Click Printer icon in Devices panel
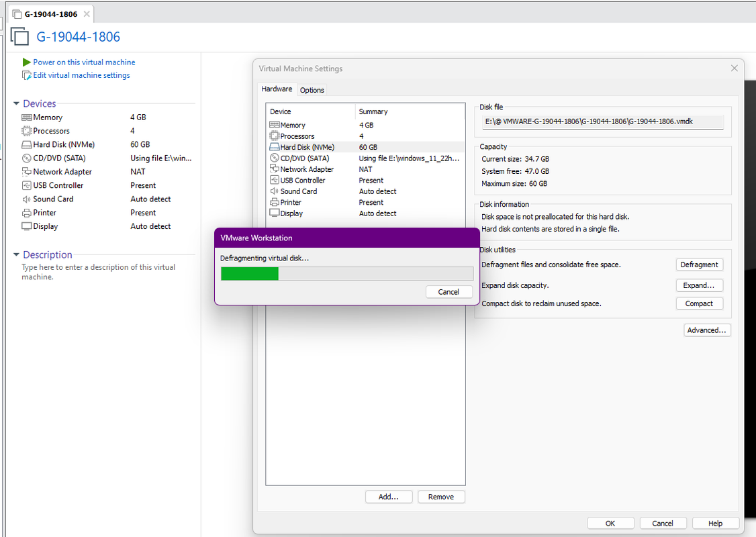The width and height of the screenshot is (756, 537). coord(26,213)
